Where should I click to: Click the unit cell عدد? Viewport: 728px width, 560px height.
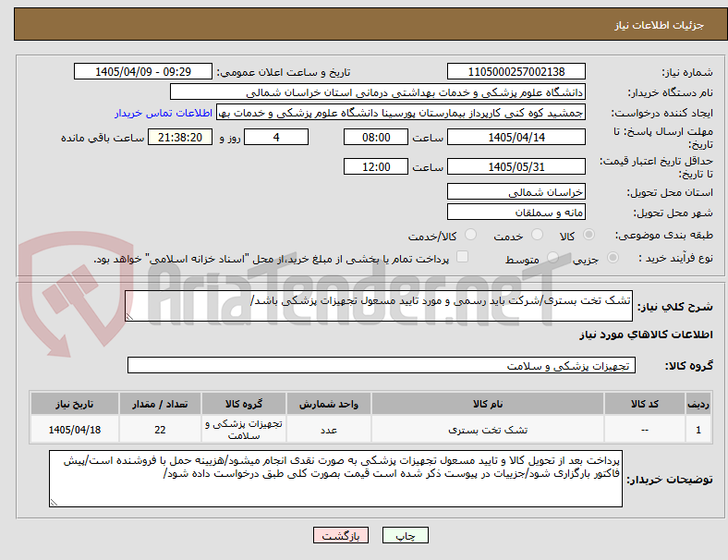pos(329,430)
